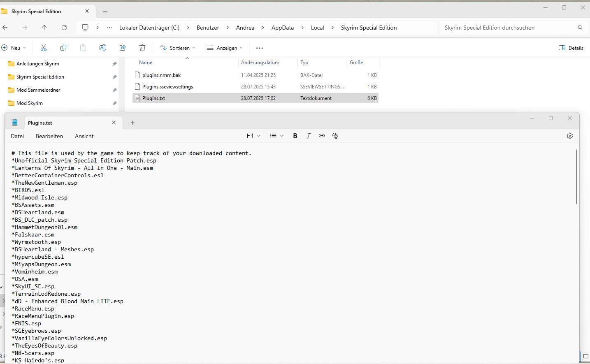Unpin Mod Skyrim from quick access
The width and height of the screenshot is (590, 364).
click(x=114, y=103)
